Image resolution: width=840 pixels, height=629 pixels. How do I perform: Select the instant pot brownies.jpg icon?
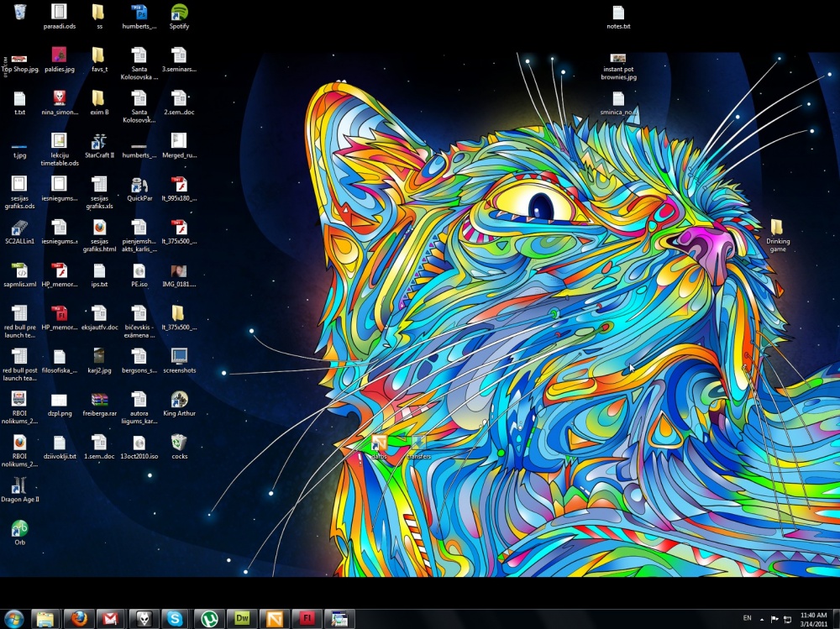618,58
